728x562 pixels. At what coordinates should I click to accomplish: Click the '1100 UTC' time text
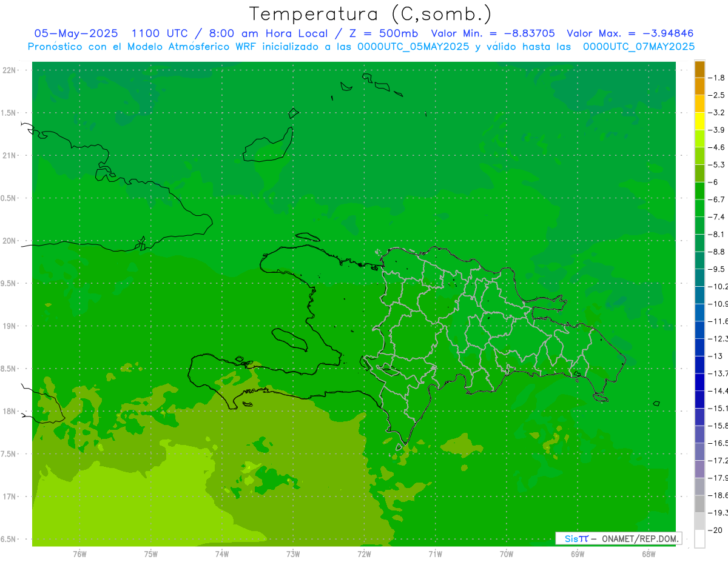159,33
